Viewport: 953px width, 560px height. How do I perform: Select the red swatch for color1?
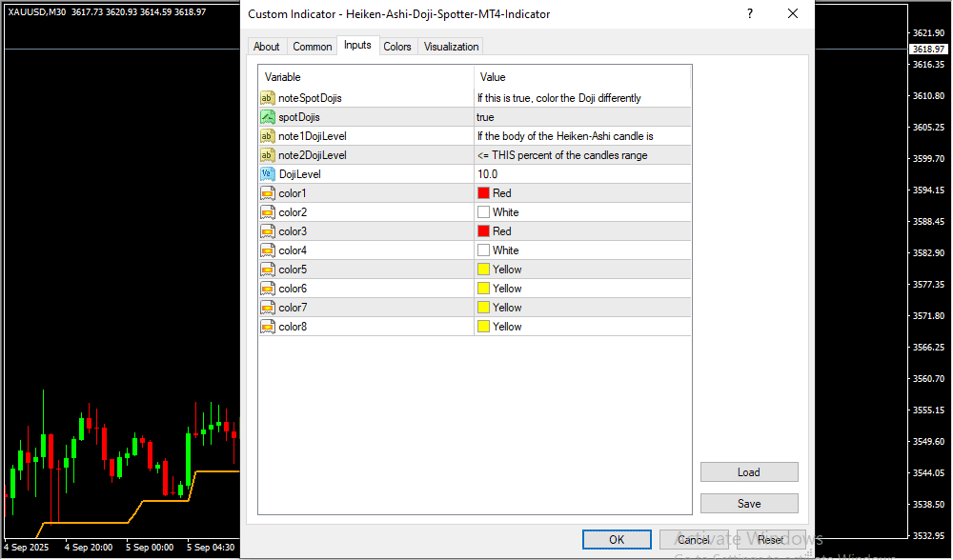click(x=484, y=193)
